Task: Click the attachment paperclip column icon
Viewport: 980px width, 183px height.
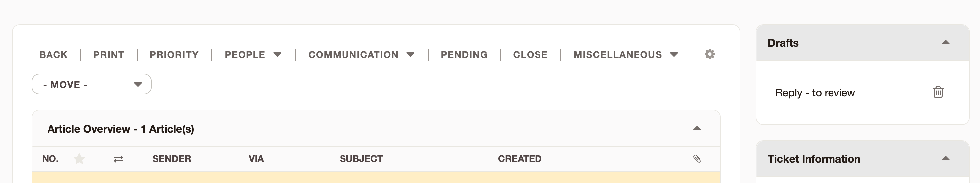Action: click(697, 159)
